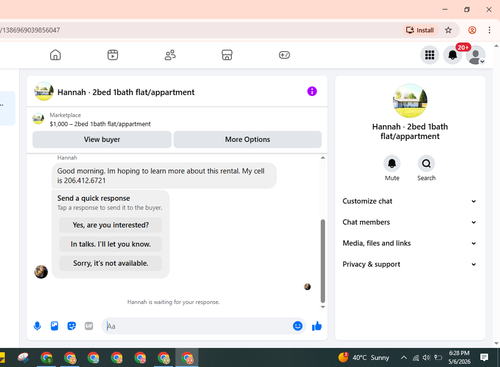Screen dimensions: 500x367
Task: Send a thumbs up like
Action: click(x=317, y=326)
